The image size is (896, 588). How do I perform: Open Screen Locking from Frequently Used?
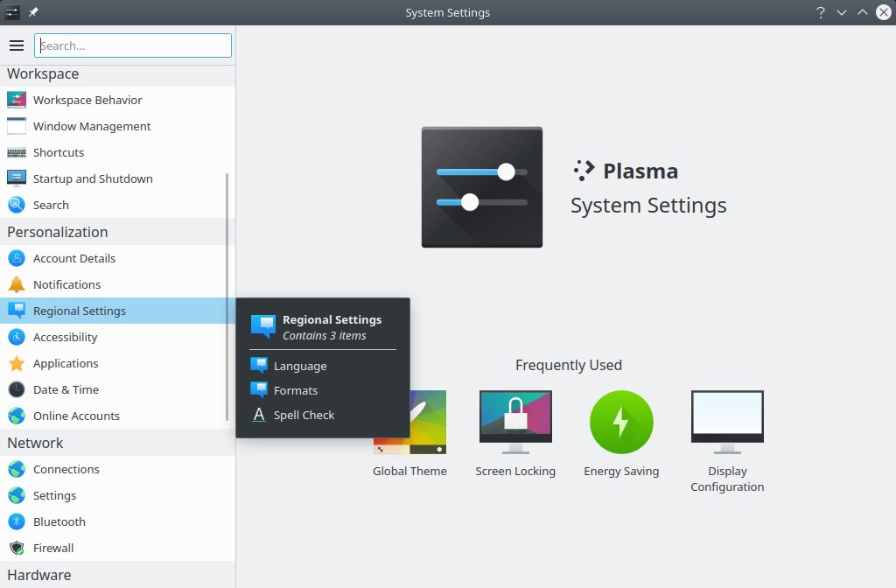515,434
